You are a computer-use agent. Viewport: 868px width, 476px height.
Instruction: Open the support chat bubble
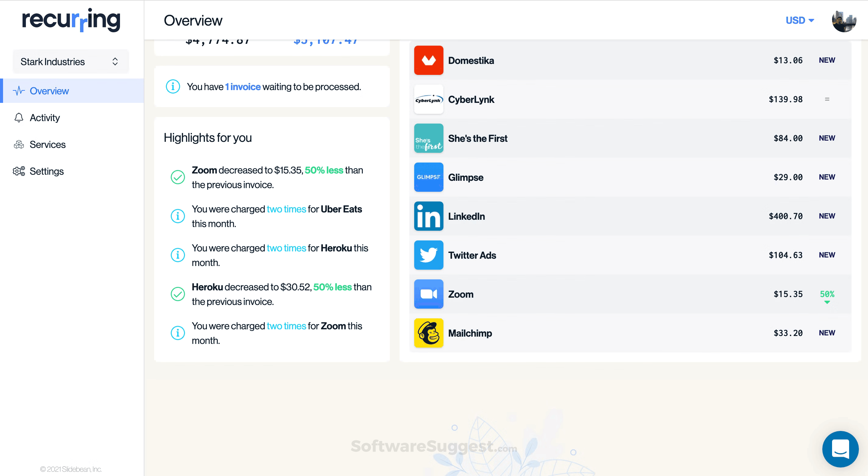pos(840,449)
